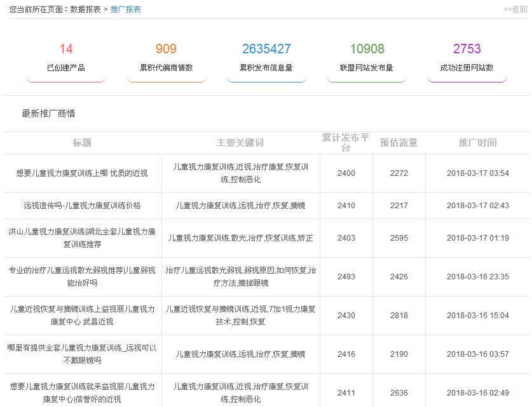Click the 主要关键词 column header
Screen dimensions: 532x407
coord(240,143)
